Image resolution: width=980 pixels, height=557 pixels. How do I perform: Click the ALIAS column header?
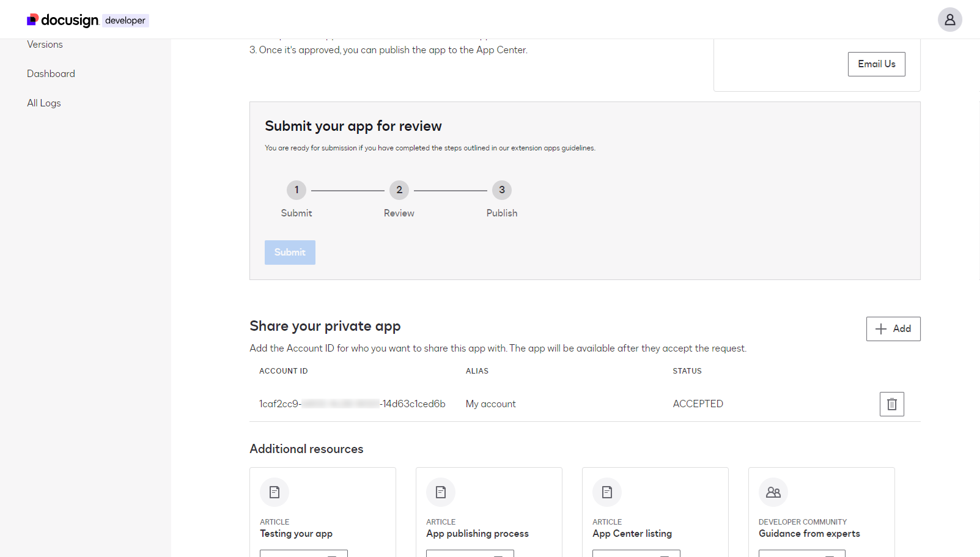tap(477, 371)
